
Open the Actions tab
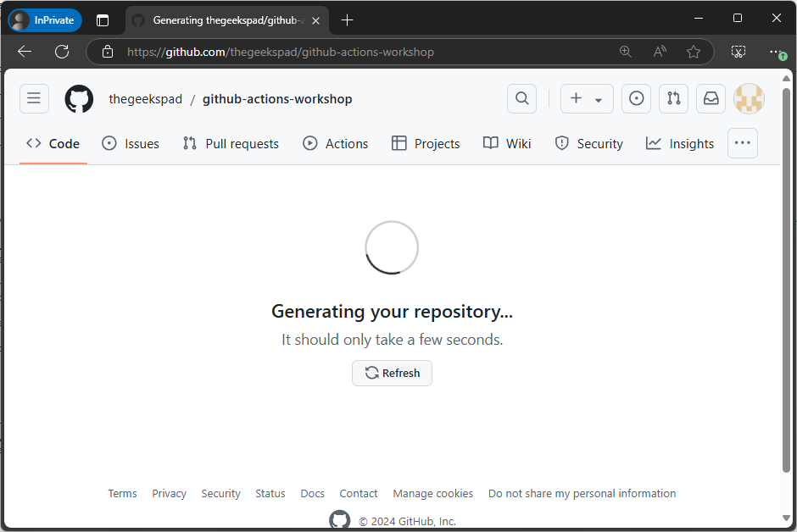336,144
